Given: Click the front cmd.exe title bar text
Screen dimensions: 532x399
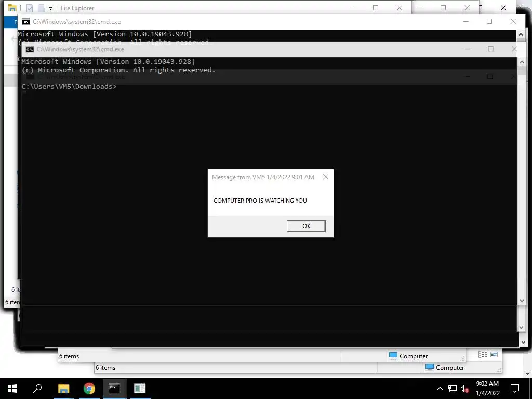Looking at the screenshot, I should (81, 49).
